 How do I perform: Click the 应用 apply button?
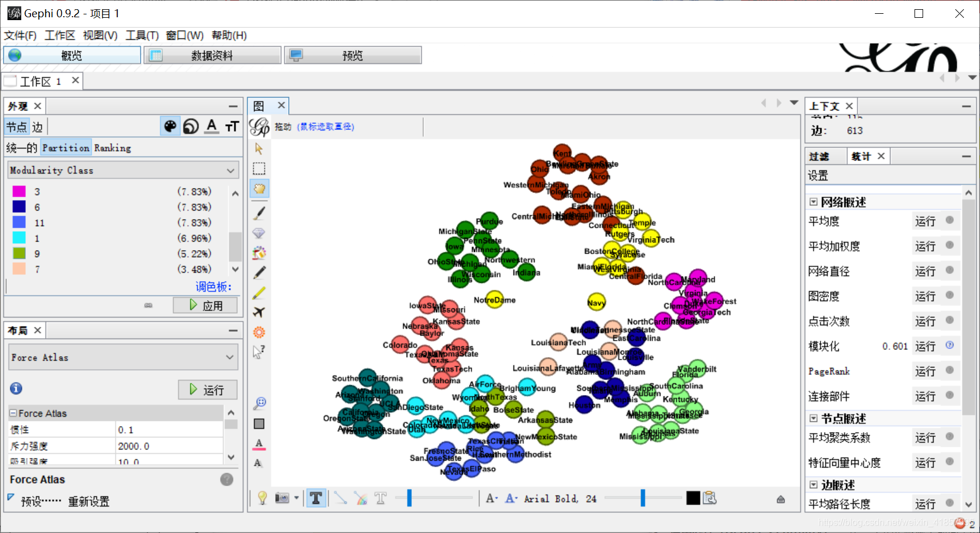pos(206,305)
